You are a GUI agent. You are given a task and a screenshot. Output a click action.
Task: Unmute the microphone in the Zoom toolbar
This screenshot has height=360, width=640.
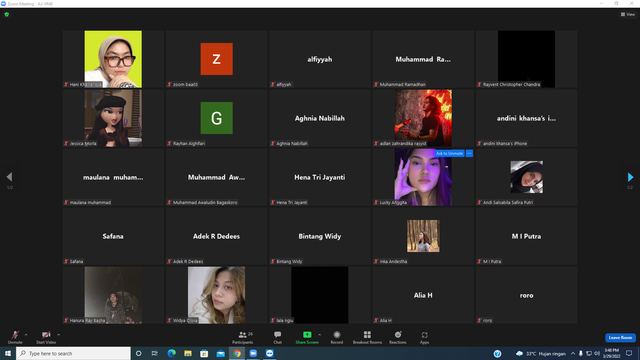[15, 337]
